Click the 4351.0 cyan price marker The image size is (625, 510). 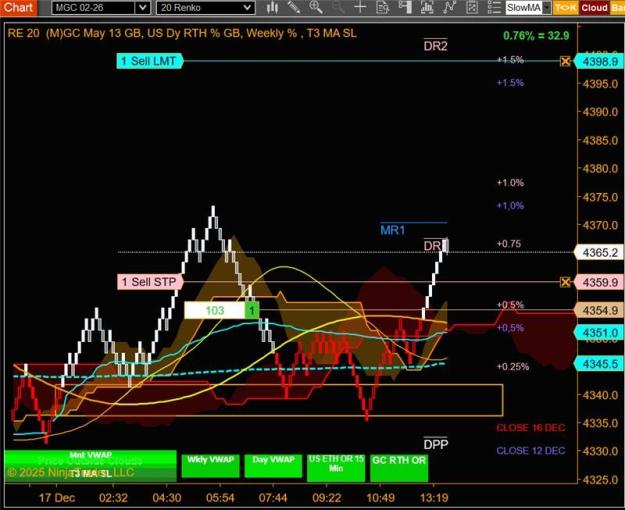point(600,333)
